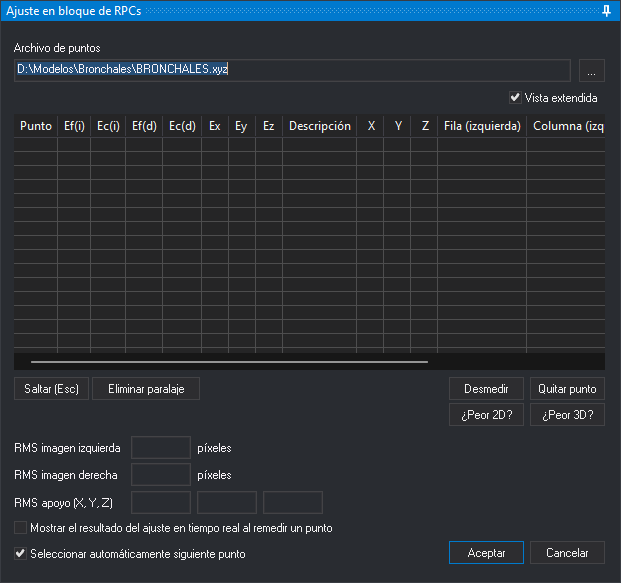The height and width of the screenshot is (583, 621).
Task: Find worst point with ¿Peor 3D?
Action: 567,415
